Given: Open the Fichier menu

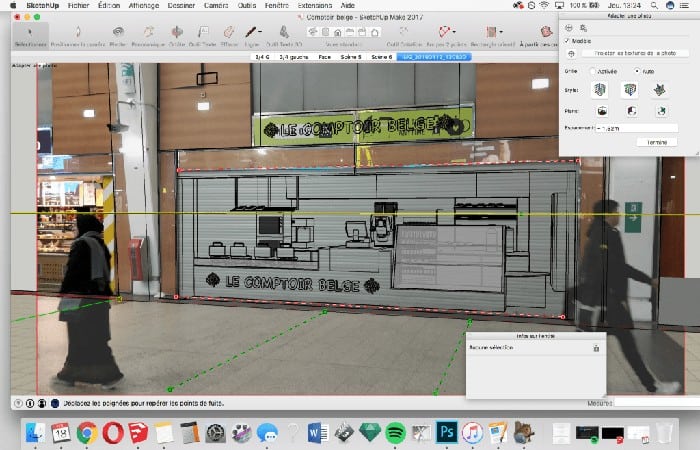Looking at the screenshot, I should pos(78,5).
